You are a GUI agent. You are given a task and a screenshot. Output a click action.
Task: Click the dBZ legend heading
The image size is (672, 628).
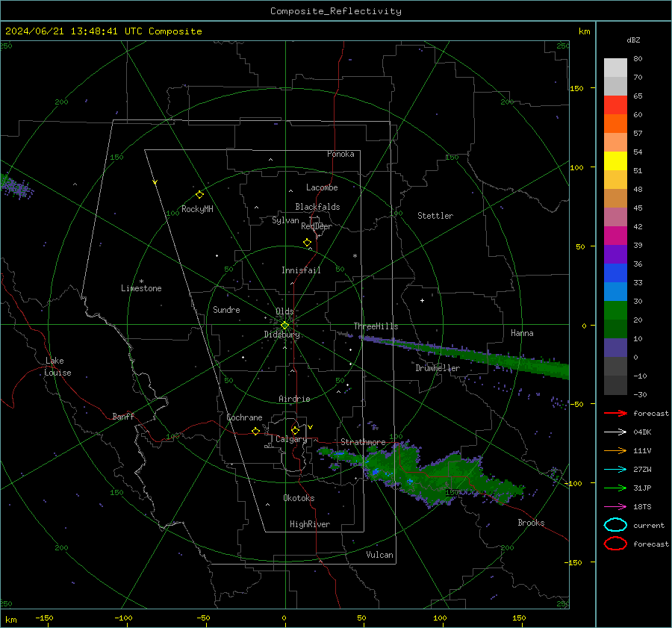click(x=633, y=40)
